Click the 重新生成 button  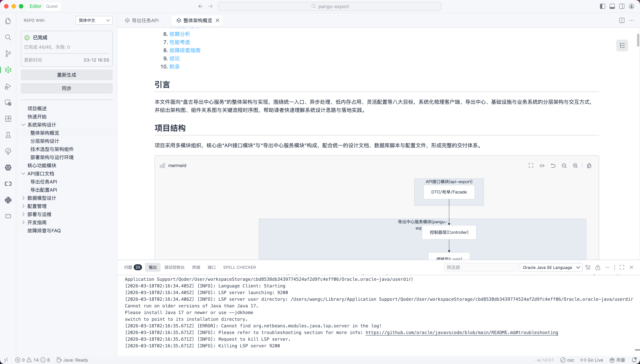tap(66, 75)
